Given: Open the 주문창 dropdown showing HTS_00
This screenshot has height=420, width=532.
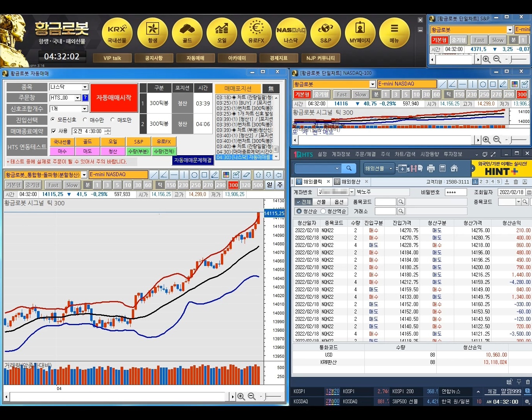Looking at the screenshot, I should pos(77,98).
